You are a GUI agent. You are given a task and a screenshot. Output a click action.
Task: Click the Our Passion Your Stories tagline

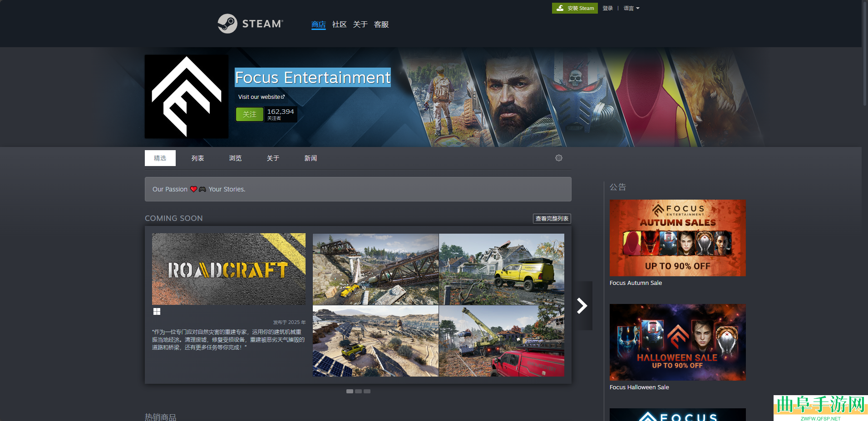pos(199,189)
